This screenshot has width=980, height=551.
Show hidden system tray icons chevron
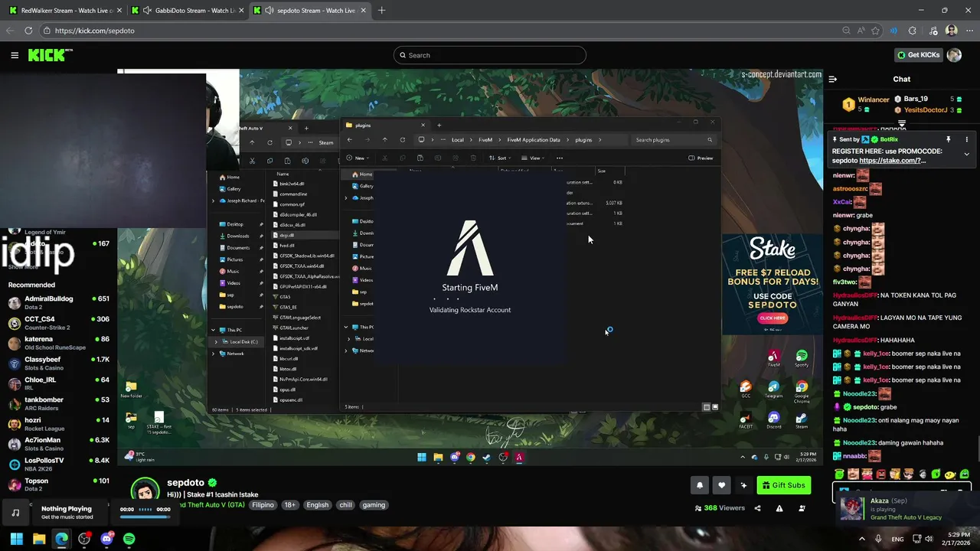coord(863,539)
